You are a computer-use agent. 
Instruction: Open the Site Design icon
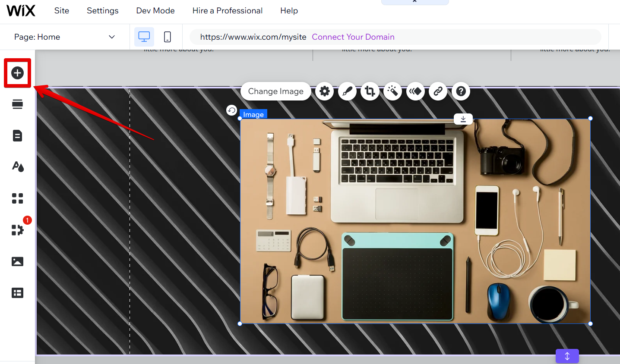[17, 167]
